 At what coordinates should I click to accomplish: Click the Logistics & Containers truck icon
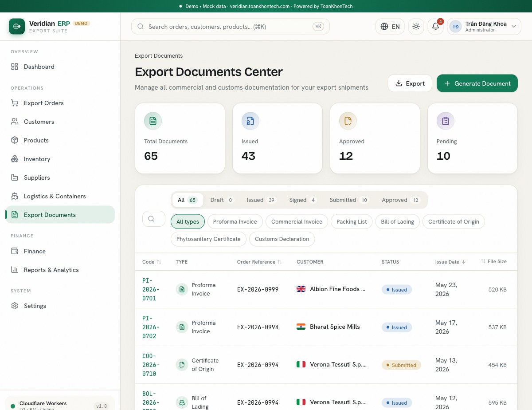(x=15, y=196)
